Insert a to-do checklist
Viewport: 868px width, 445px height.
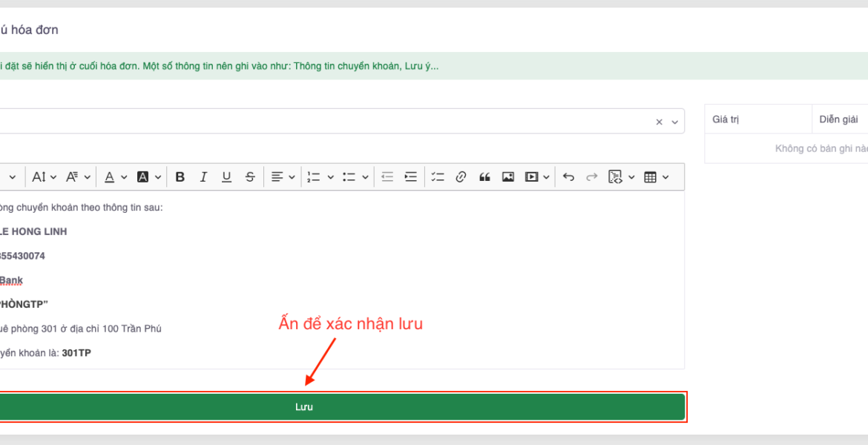click(x=437, y=177)
